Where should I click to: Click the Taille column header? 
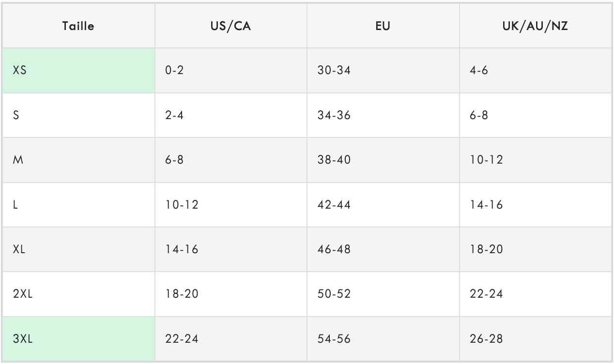(78, 26)
